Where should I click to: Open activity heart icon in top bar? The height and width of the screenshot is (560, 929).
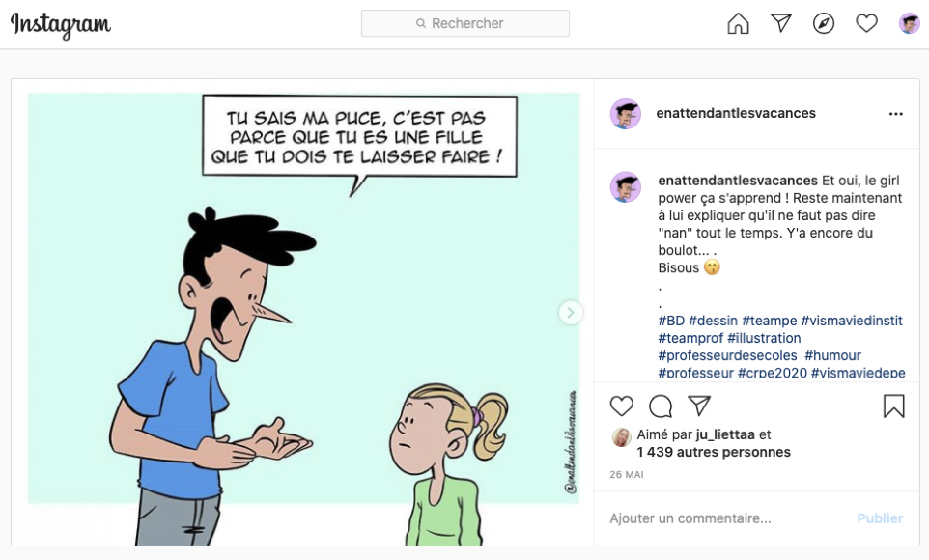coord(866,24)
